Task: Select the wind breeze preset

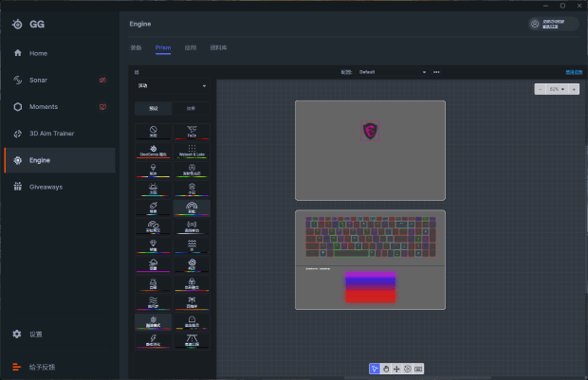Action: point(154,303)
